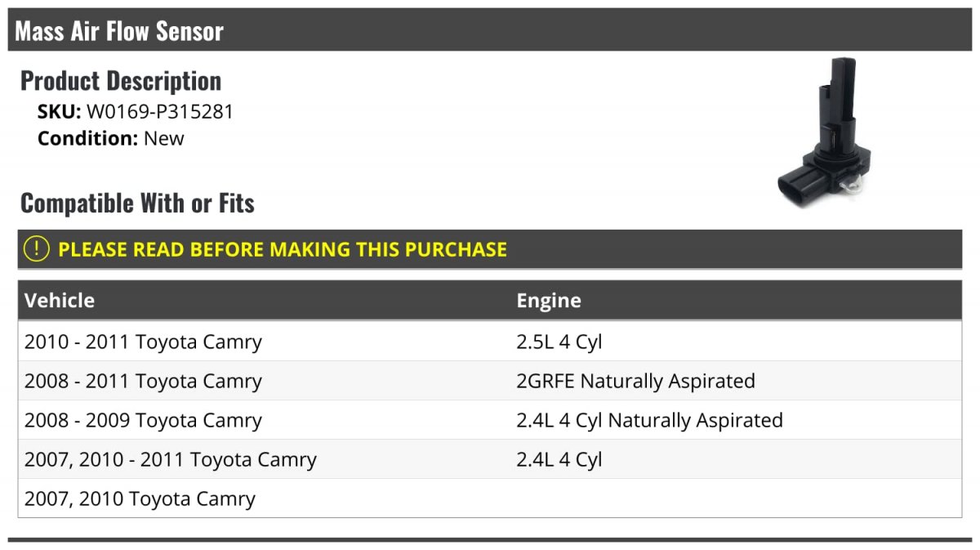Click the 'Compatible With or Fits' heading

(137, 203)
